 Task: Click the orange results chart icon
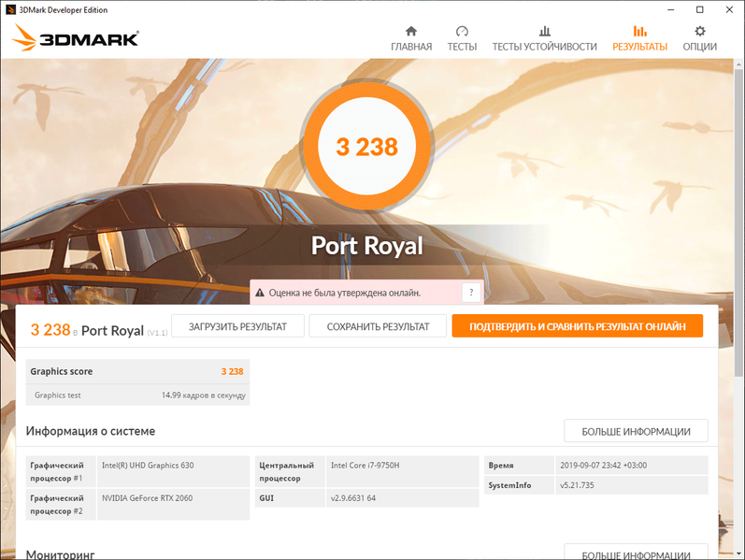(639, 31)
